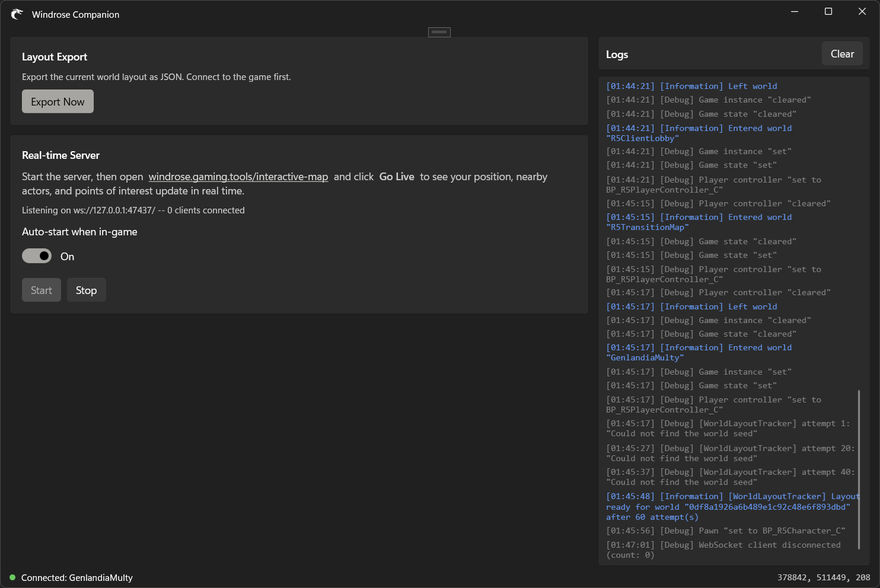880x588 pixels.
Task: Click the "Entered world R5ClientLobby" log entry
Action: 699,133
